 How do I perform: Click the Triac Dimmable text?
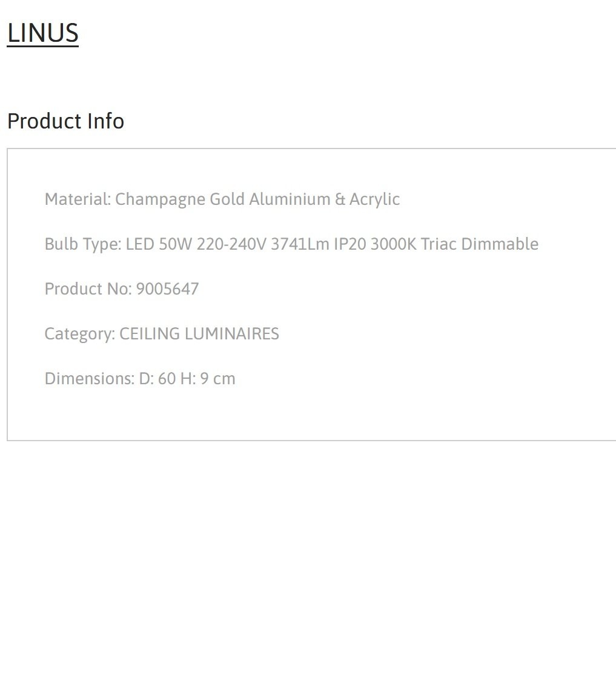pyautogui.click(x=480, y=244)
